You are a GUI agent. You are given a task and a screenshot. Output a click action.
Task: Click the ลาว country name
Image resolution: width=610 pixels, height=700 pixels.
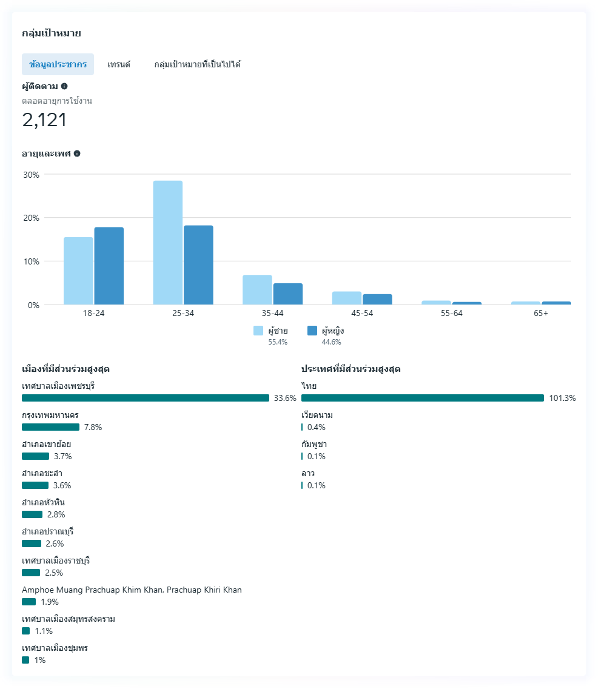click(308, 473)
